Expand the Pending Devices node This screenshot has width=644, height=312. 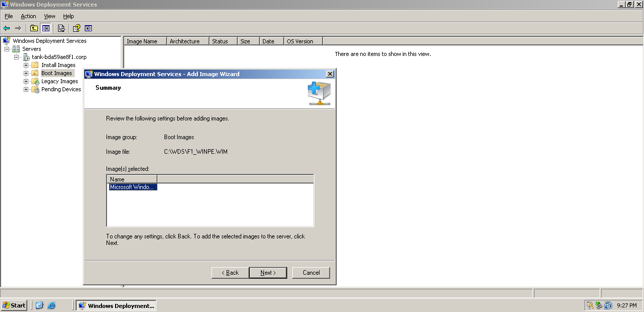[x=26, y=89]
